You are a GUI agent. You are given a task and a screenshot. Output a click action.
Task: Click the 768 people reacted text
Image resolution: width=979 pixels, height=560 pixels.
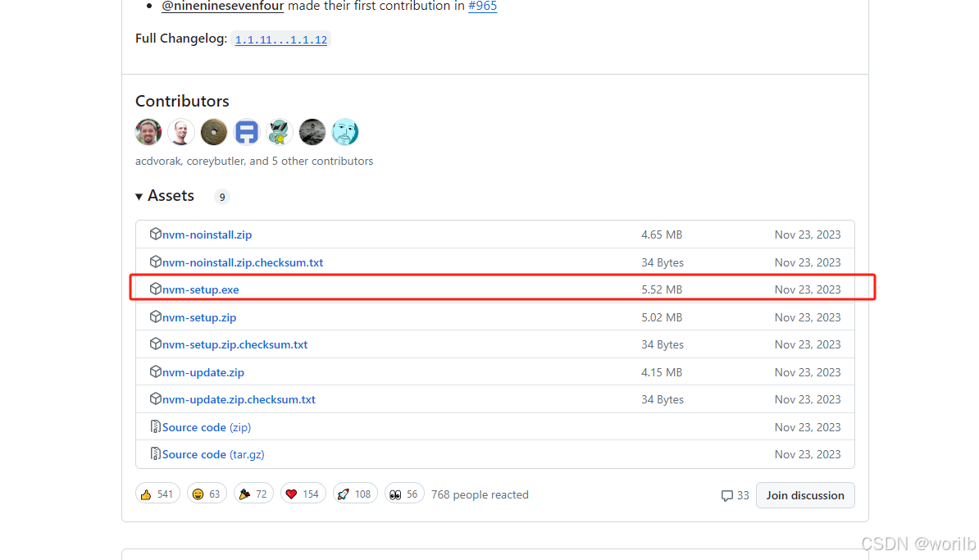tap(480, 494)
